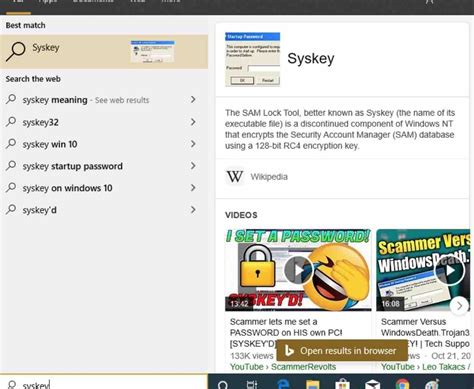The width and height of the screenshot is (474, 389).
Task: Expand the chevron for 'syskey startup password'
Action: click(193, 166)
